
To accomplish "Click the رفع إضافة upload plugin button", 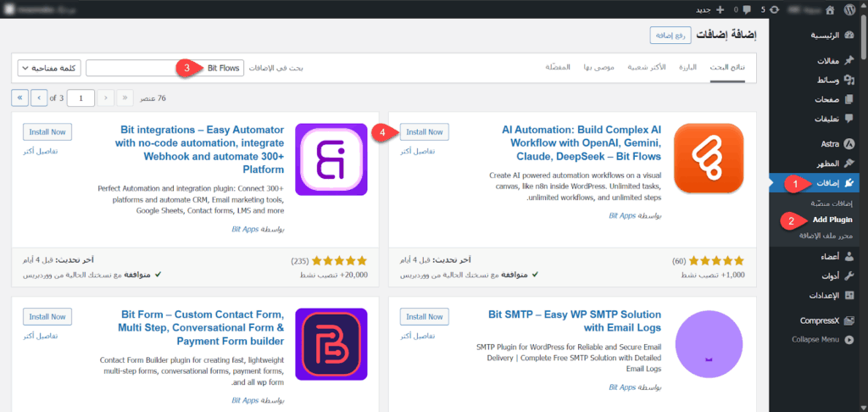I will pos(670,35).
